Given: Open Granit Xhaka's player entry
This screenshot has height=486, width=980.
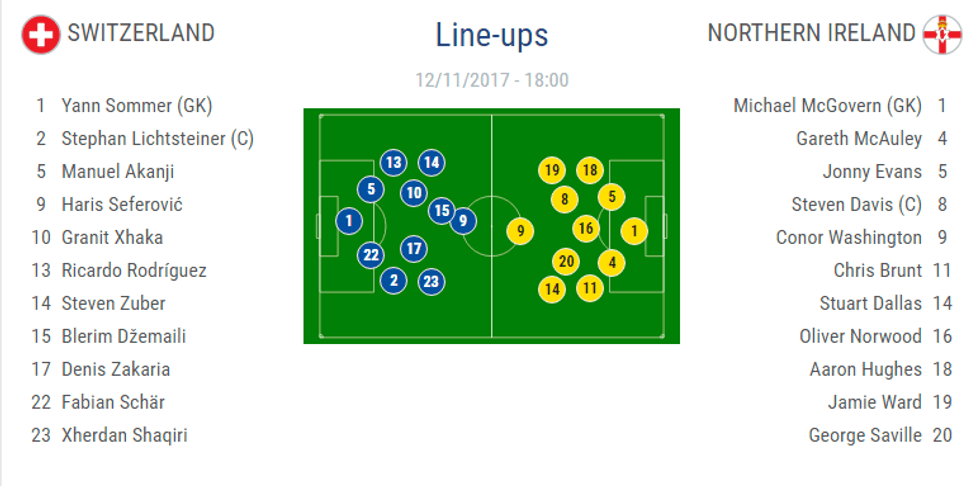Looking at the screenshot, I should pos(112,237).
